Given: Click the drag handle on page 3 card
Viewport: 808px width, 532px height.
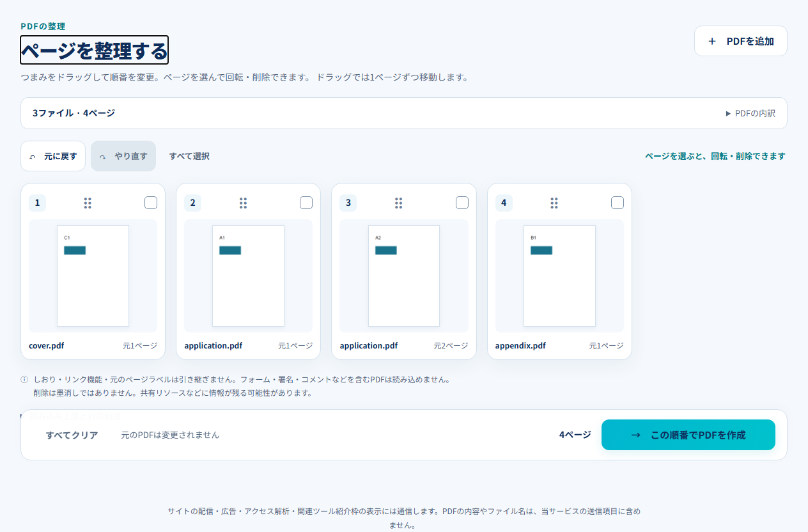Looking at the screenshot, I should tap(398, 203).
